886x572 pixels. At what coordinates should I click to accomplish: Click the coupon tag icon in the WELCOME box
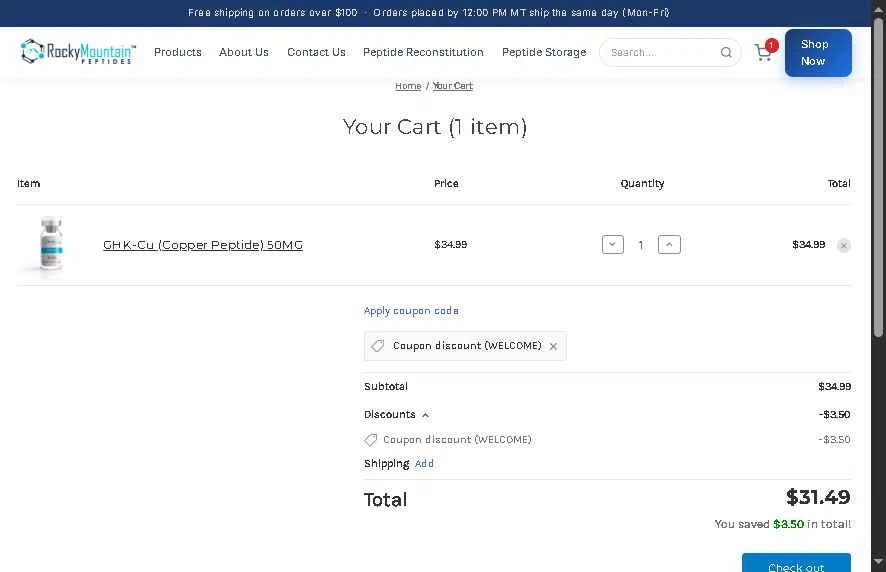(377, 345)
